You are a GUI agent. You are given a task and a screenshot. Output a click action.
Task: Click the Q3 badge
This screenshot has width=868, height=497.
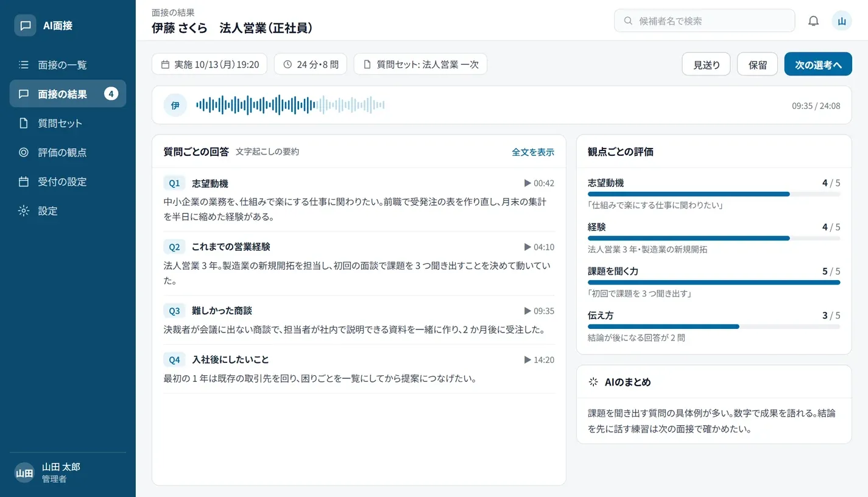click(174, 311)
